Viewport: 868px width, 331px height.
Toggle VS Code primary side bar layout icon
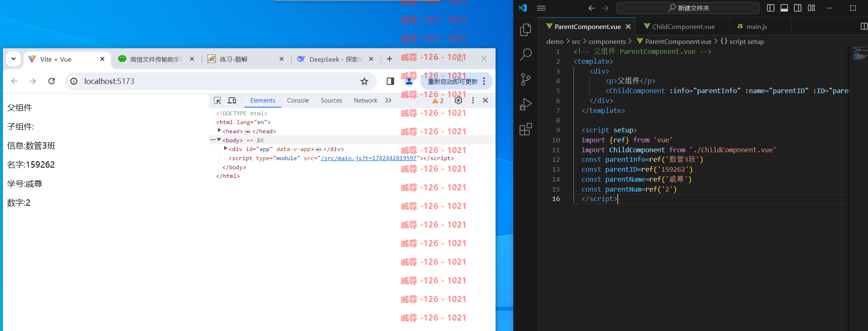tap(771, 8)
